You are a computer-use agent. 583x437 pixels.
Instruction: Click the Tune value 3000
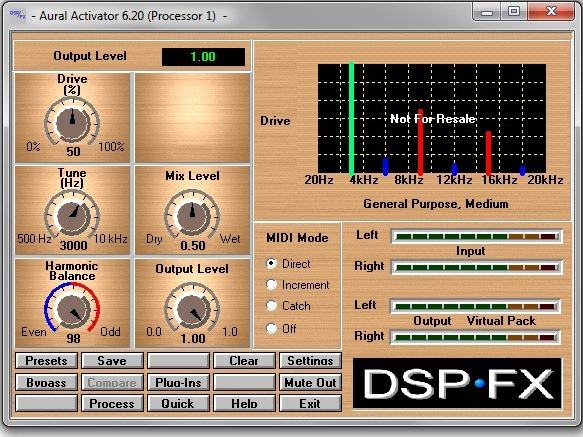(x=74, y=245)
